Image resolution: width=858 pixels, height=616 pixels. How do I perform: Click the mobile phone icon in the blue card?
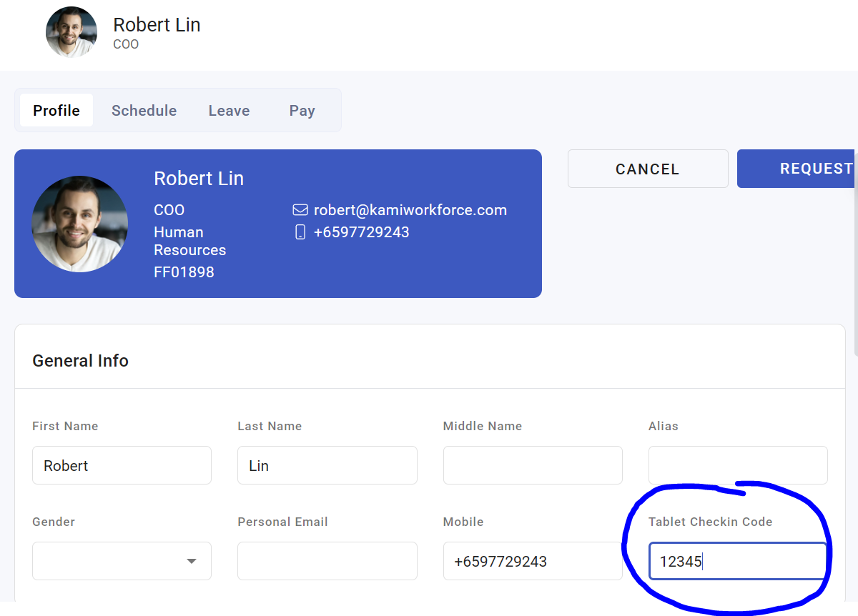click(300, 232)
